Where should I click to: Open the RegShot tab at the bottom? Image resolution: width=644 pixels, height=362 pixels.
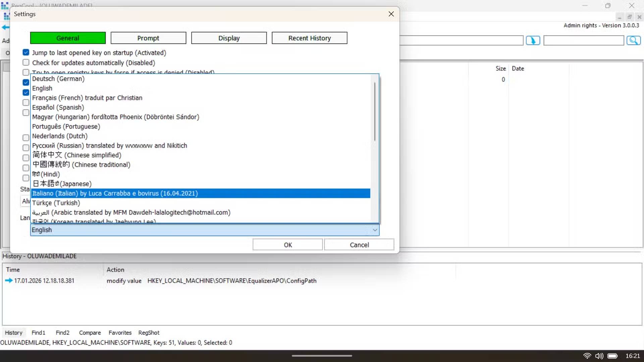tap(149, 333)
